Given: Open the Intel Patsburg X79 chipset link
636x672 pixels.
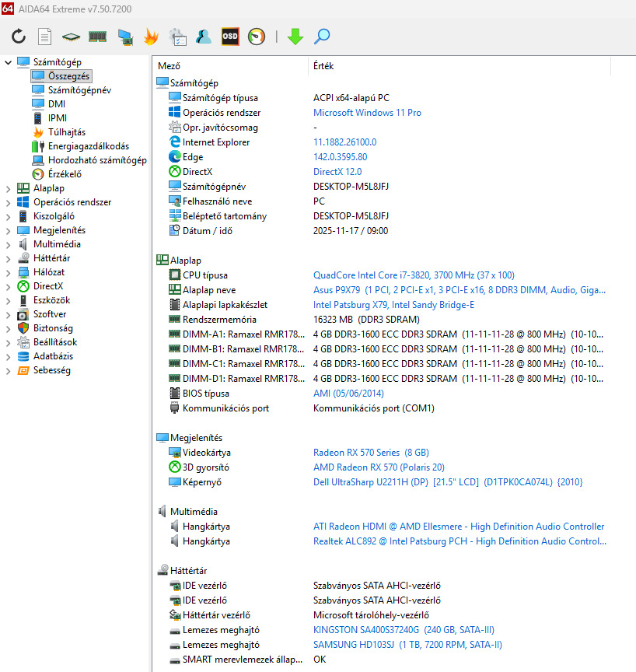Looking at the screenshot, I should point(393,305).
